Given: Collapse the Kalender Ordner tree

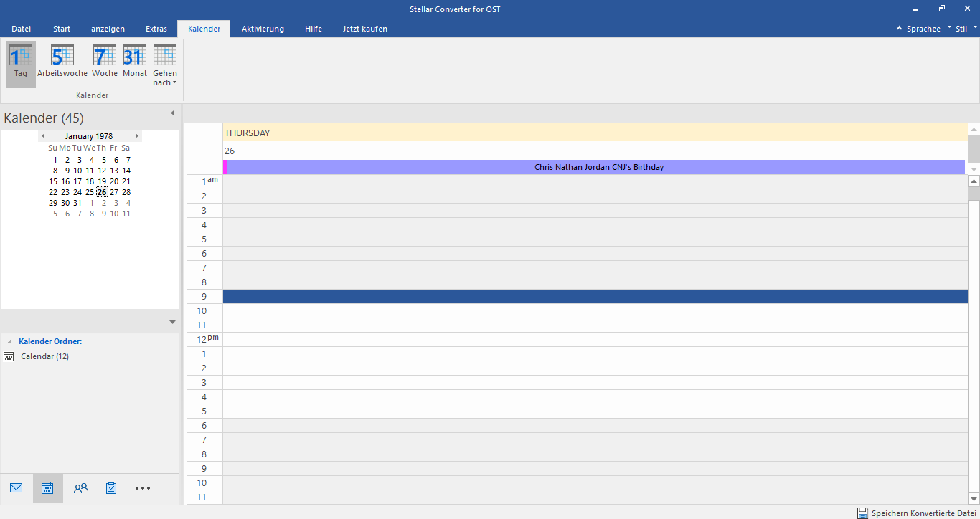Looking at the screenshot, I should [9, 342].
